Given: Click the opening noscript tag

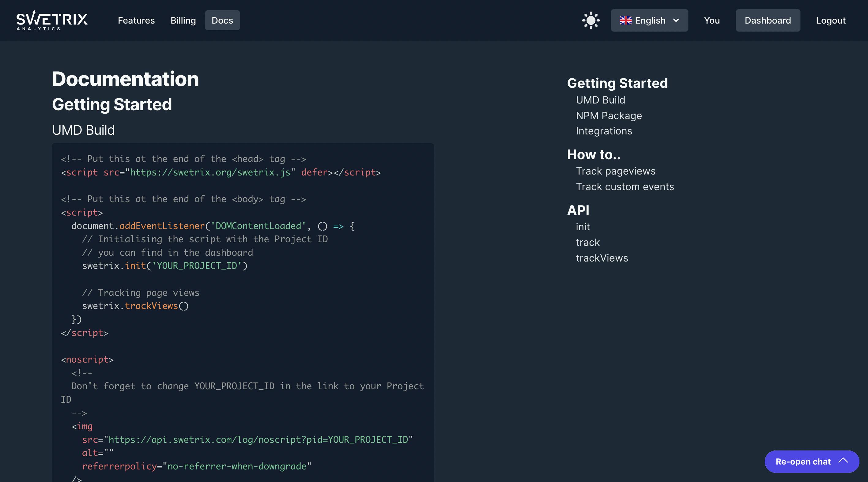Looking at the screenshot, I should 87,360.
